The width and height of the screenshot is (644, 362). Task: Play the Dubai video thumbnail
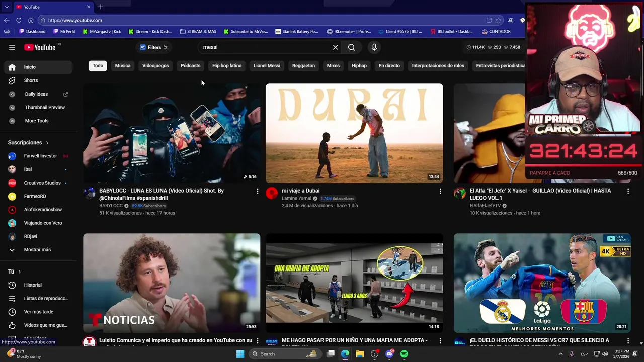[354, 133]
